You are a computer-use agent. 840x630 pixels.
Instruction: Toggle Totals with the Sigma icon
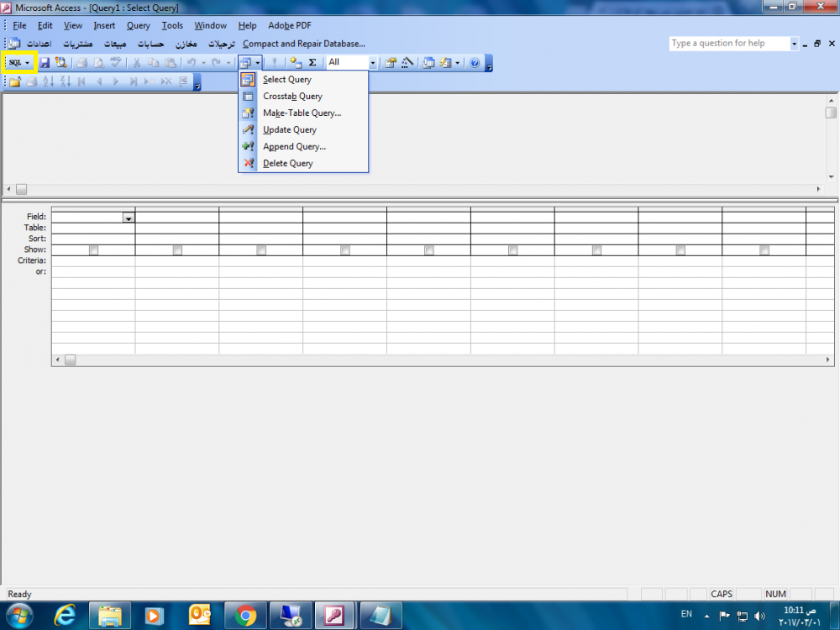312,63
